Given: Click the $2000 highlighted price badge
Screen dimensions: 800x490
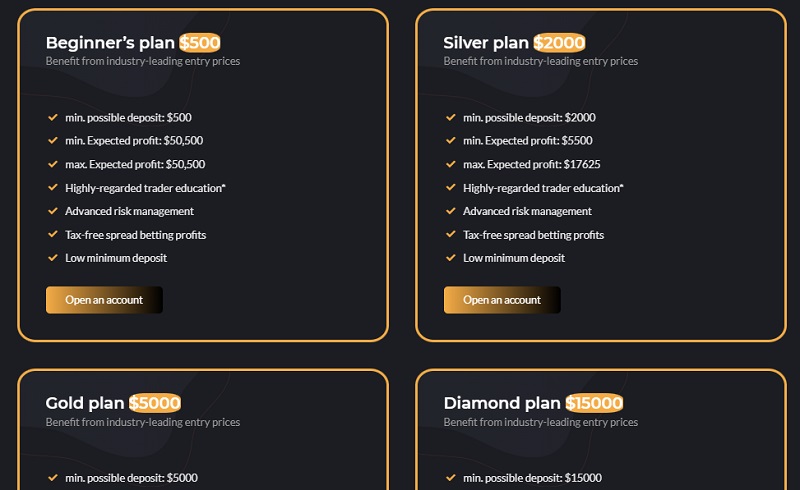Looking at the screenshot, I should 559,42.
